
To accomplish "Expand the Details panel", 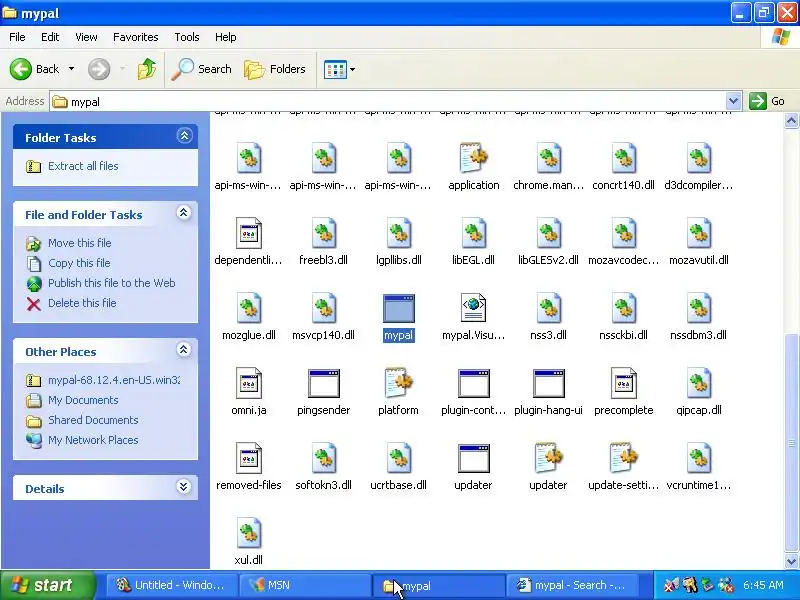I will (183, 487).
